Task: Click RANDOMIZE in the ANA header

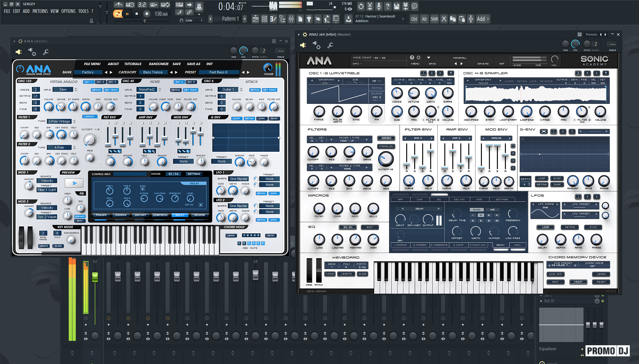Action: [x=158, y=64]
